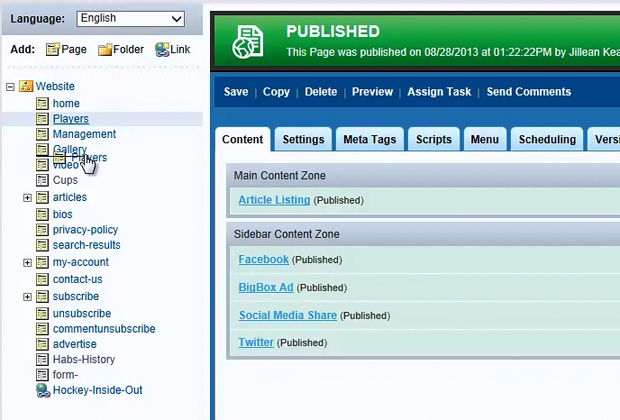Expand the subscribe tree node
Viewport: 620px width, 420px height.
point(27,297)
